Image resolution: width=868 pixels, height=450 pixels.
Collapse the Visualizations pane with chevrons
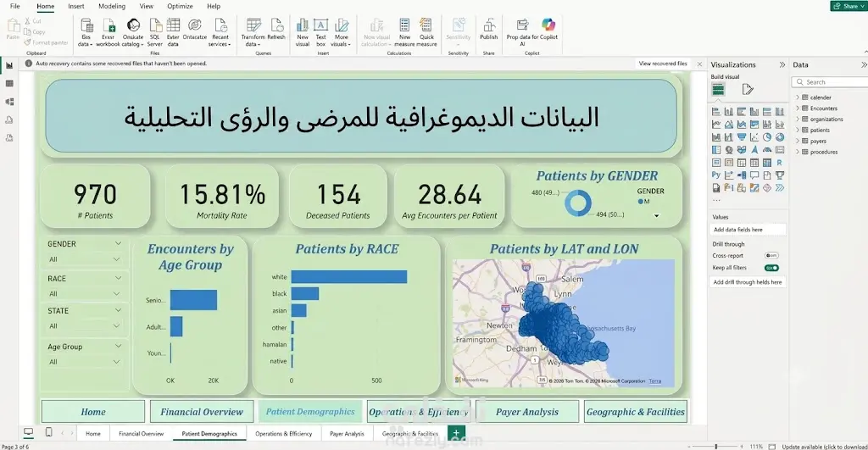(782, 64)
